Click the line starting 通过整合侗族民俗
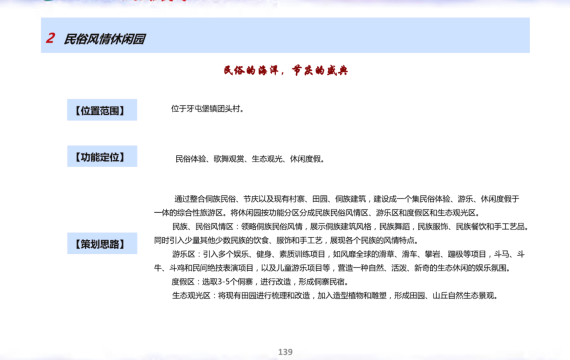The height and width of the screenshot is (360, 570). (x=347, y=199)
